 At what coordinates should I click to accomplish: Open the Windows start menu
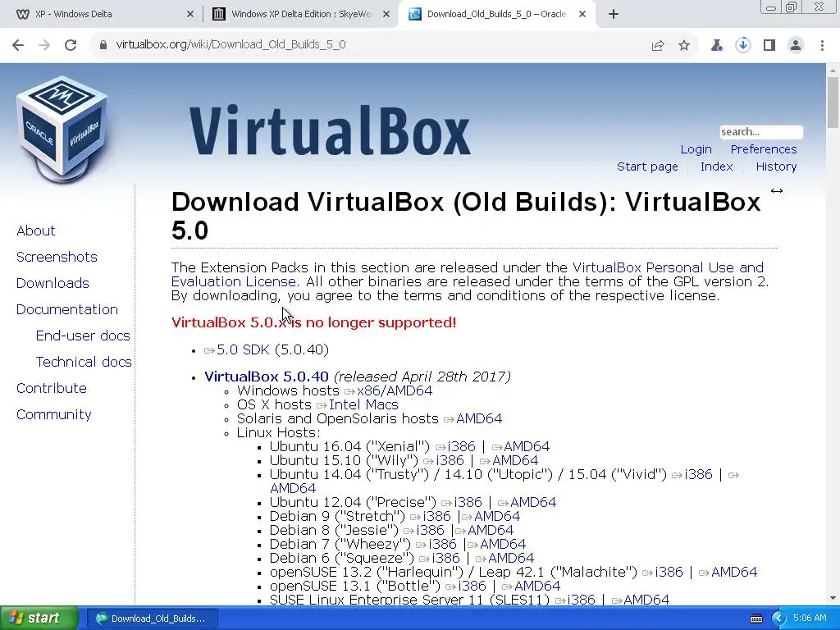click(x=39, y=619)
